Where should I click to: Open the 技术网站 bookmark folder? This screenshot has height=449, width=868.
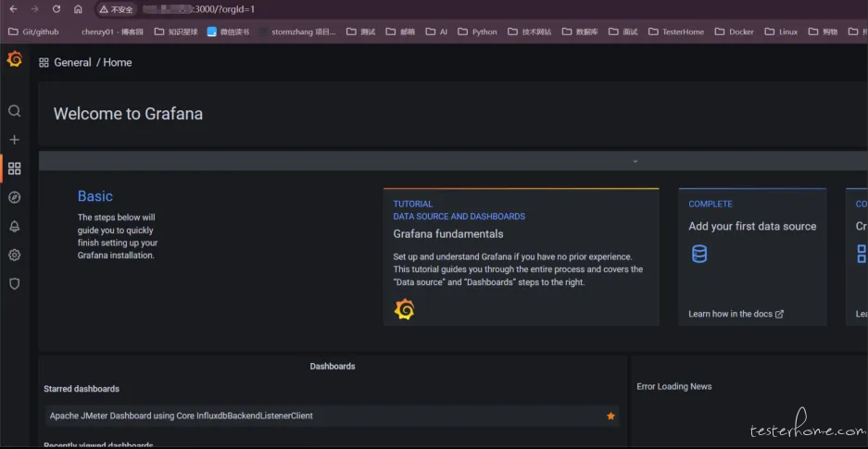[x=530, y=31]
